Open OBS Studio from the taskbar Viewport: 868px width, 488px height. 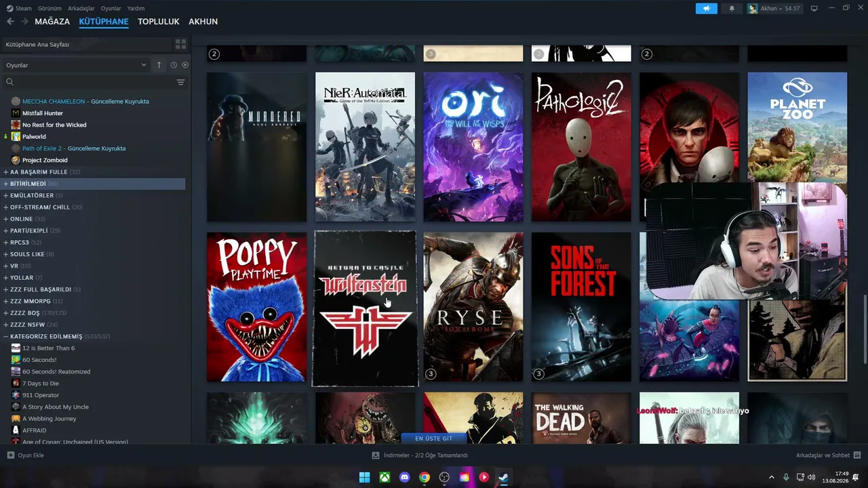[x=444, y=477]
